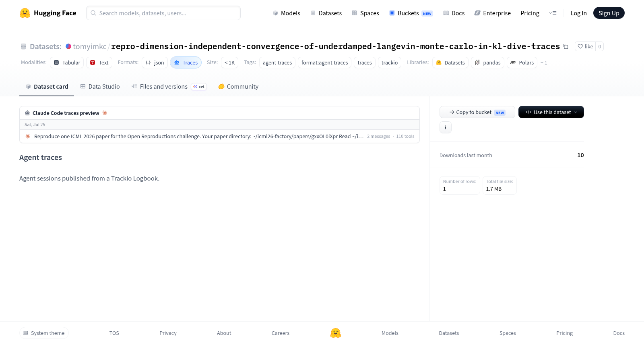Click the agent-traces tag
Screen dimensions: 644x347
[x=277, y=62]
